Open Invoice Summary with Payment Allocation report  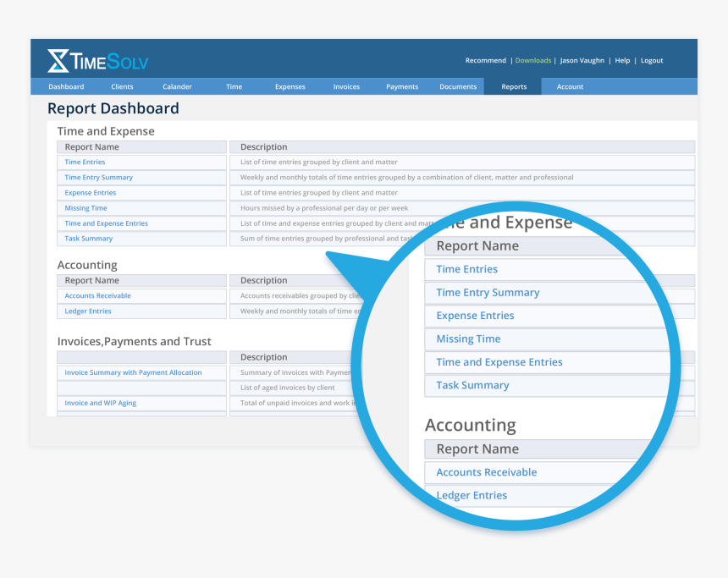point(133,372)
